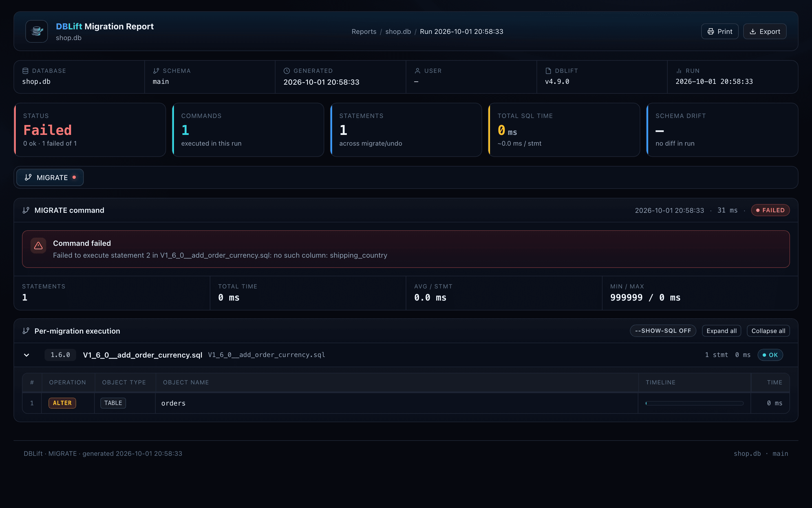Click the Run bar-chart icon
812x508 pixels.
[679, 71]
